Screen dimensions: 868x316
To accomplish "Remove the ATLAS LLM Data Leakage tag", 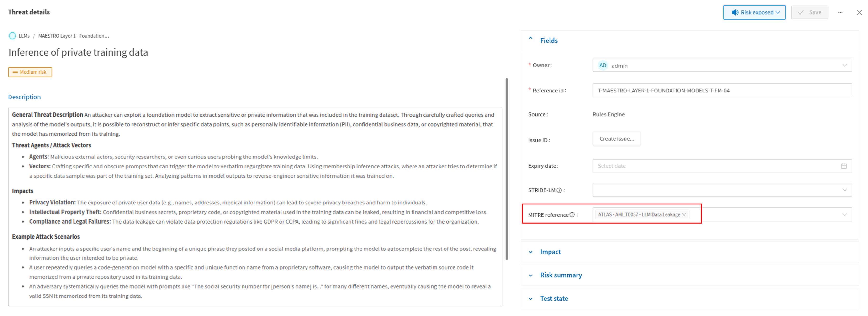I will pyautogui.click(x=684, y=215).
